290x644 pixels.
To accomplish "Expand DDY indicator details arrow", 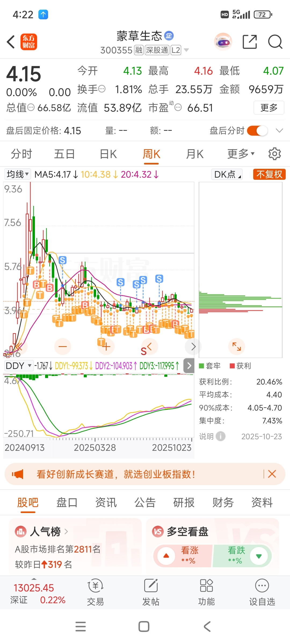I will 189,365.
